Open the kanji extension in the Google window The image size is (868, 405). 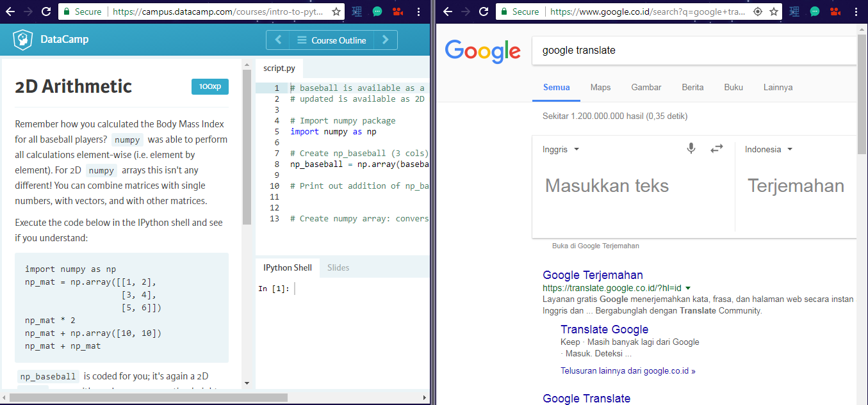click(x=795, y=12)
